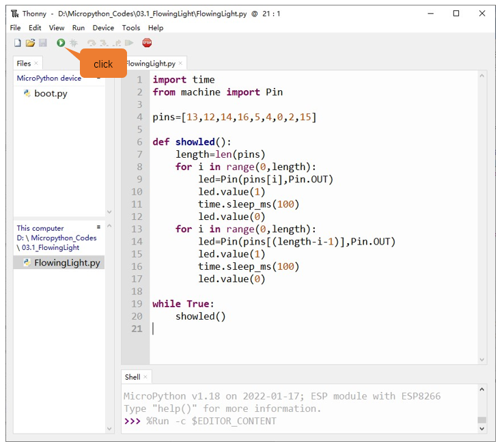Screen dimensions: 504x448
Task: Run the current script with the green play icon
Action: point(61,43)
